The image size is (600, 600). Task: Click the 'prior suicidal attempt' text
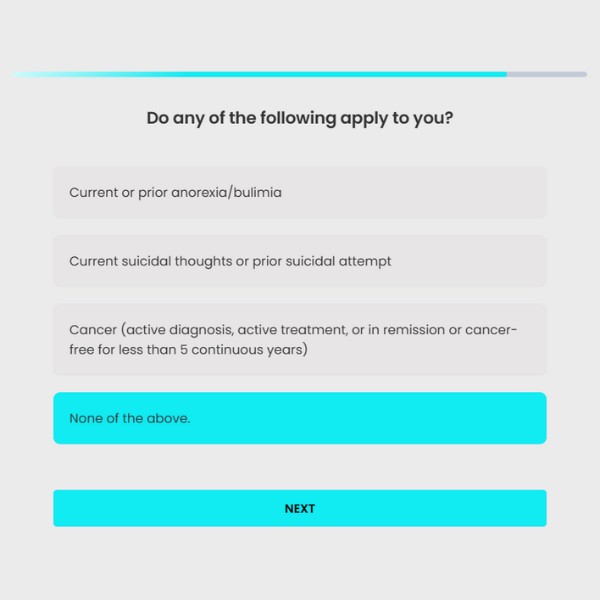322,261
